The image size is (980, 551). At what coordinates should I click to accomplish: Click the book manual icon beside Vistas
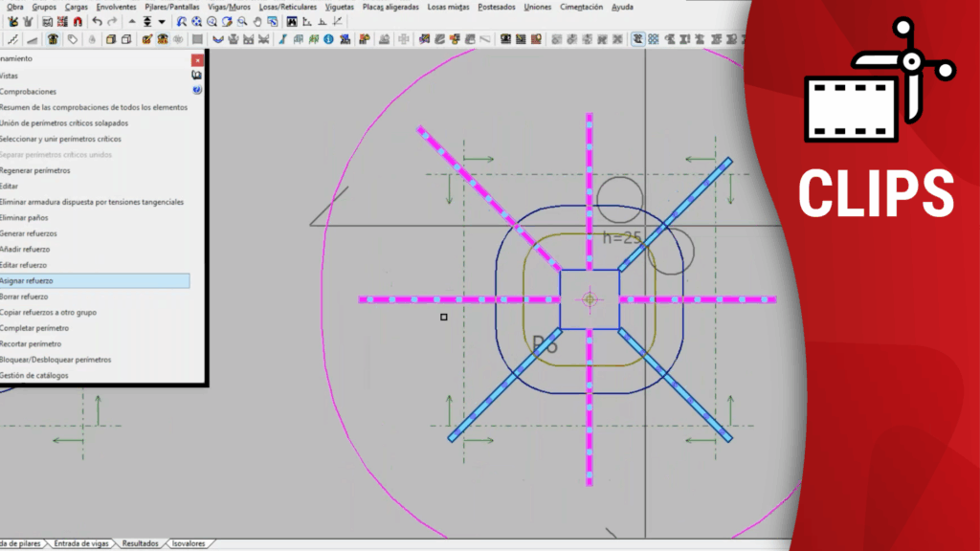[x=197, y=75]
